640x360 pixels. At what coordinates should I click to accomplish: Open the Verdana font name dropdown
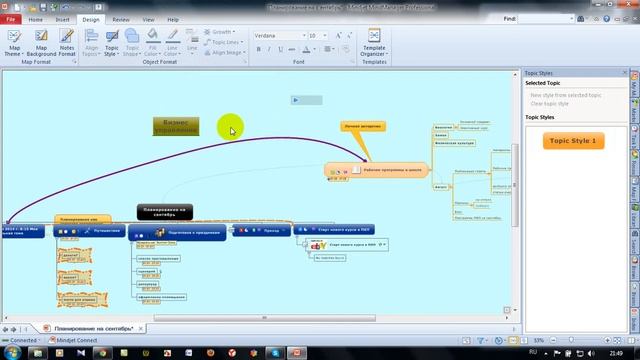pos(304,36)
